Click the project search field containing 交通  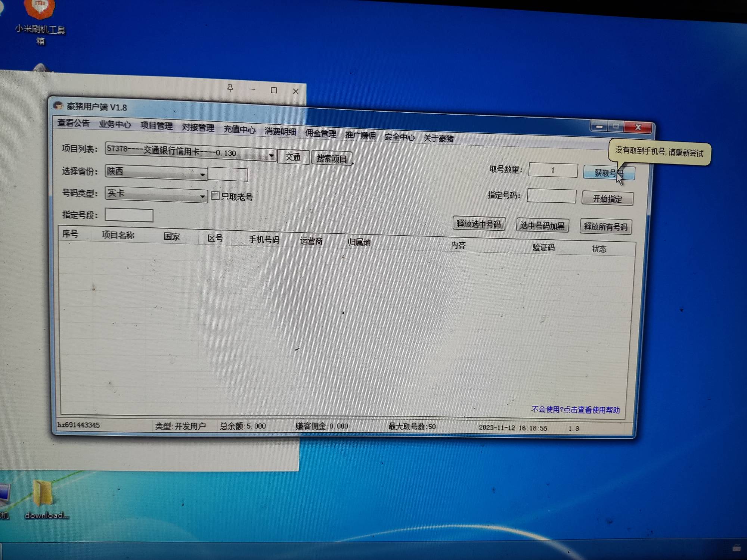pyautogui.click(x=293, y=157)
